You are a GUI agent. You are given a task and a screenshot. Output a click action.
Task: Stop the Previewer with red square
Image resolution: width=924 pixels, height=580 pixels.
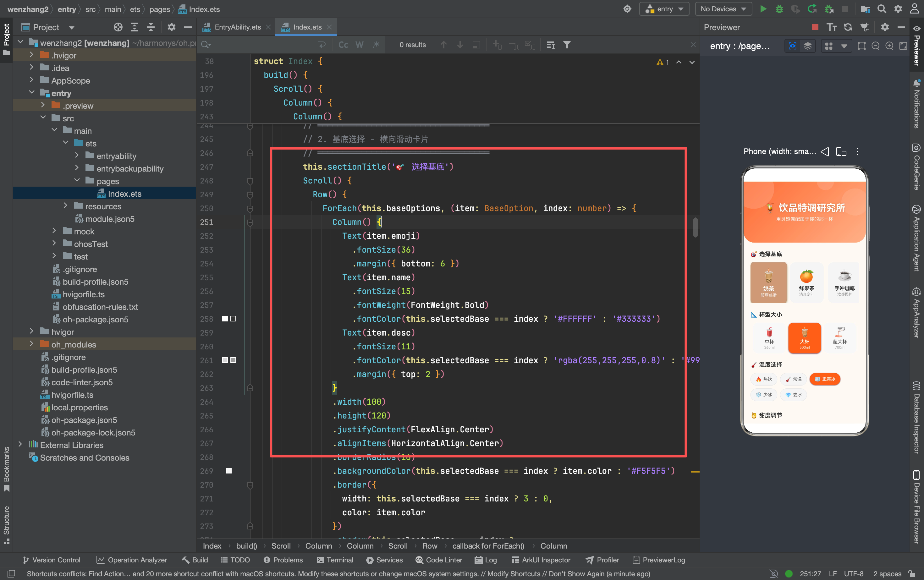tap(815, 27)
